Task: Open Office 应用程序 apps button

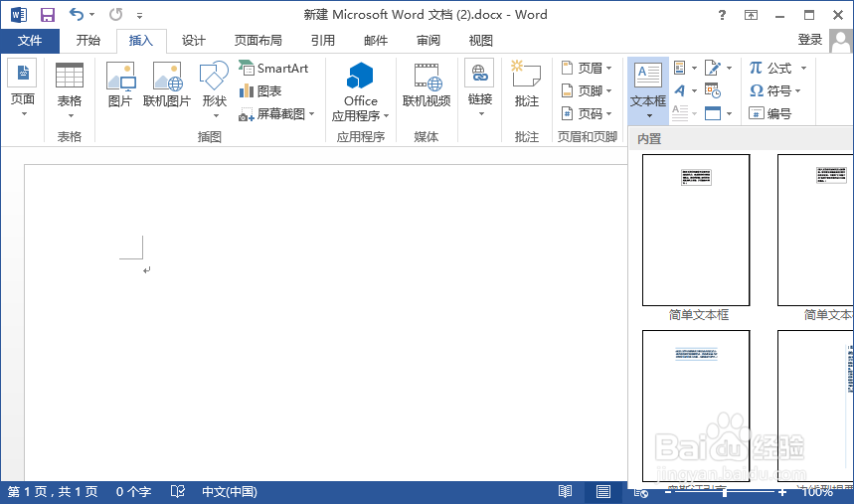Action: pos(360,91)
